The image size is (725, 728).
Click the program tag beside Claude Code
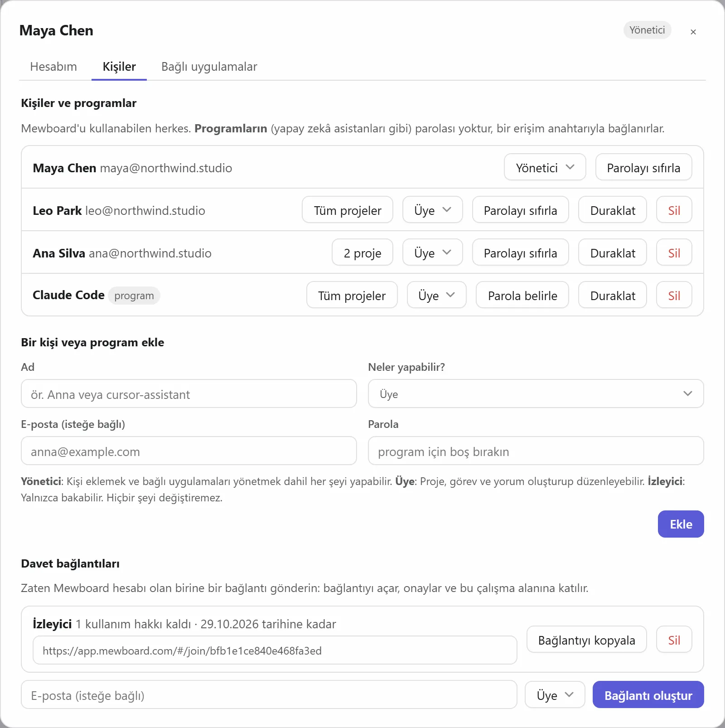(x=134, y=296)
